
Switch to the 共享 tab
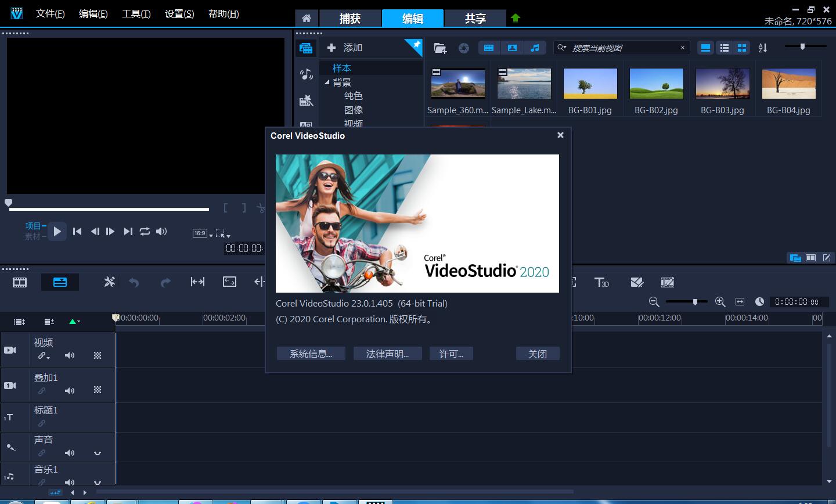click(x=475, y=18)
